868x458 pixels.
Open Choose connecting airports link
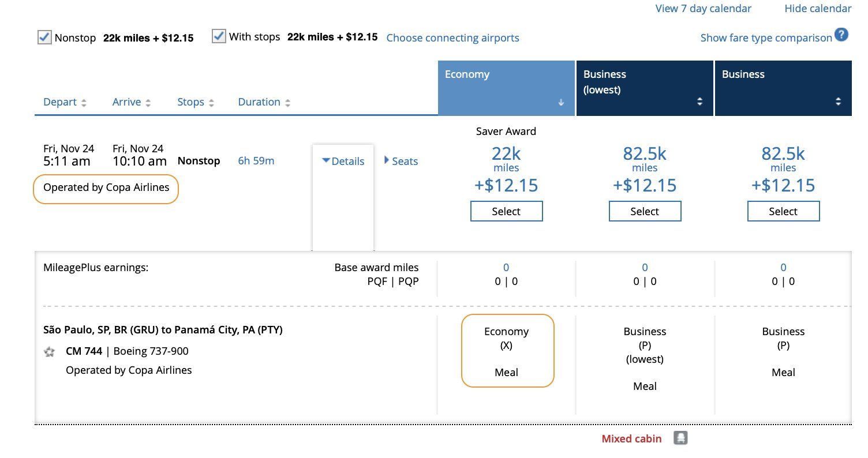click(x=452, y=38)
